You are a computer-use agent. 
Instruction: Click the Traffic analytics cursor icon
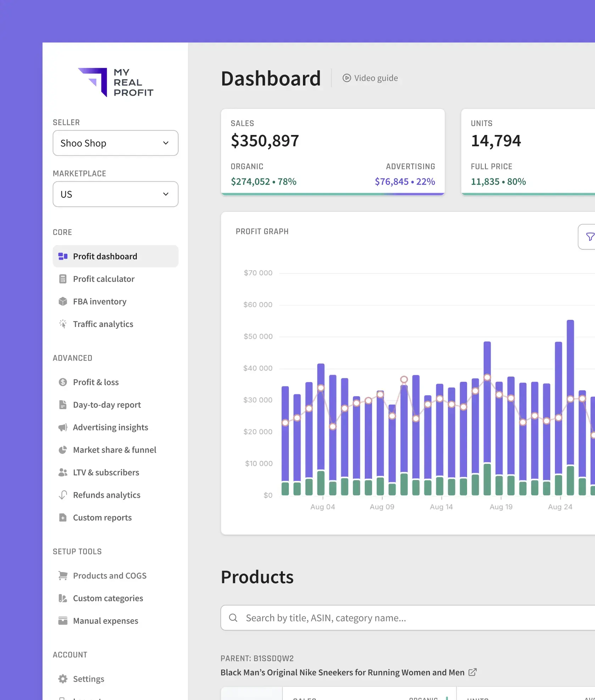(63, 324)
